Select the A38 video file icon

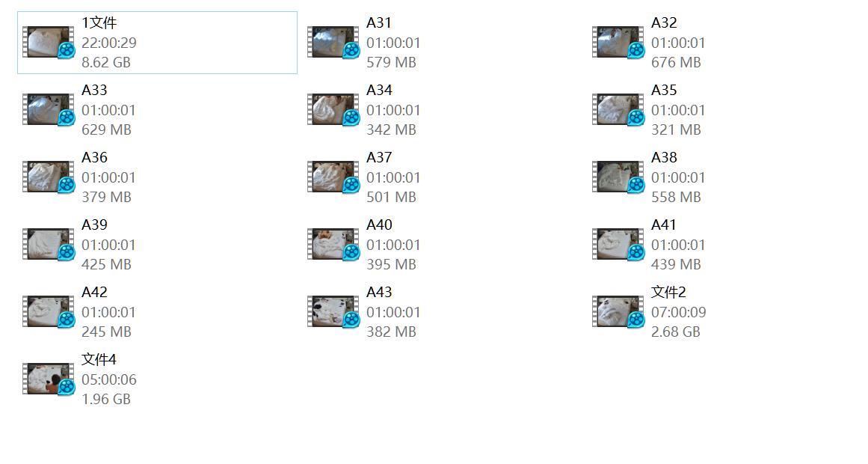click(618, 177)
